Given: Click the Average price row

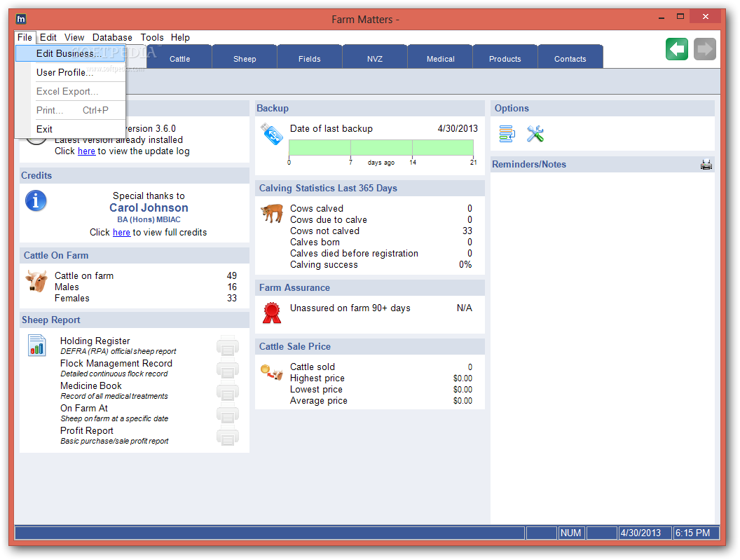Looking at the screenshot, I should click(381, 400).
